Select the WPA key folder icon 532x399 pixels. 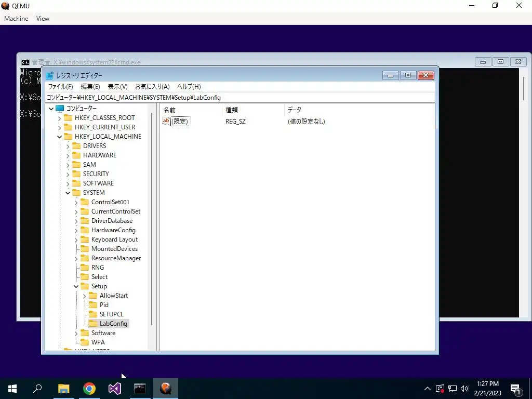(85, 342)
